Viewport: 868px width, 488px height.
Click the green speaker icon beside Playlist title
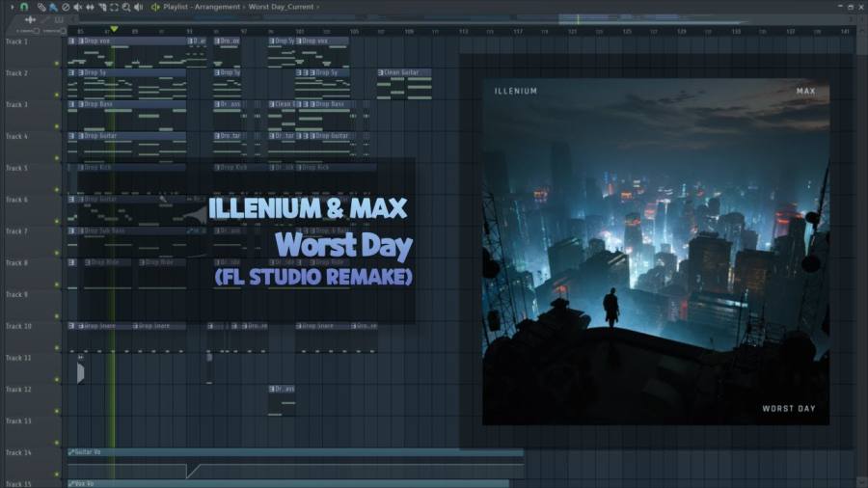pos(155,7)
